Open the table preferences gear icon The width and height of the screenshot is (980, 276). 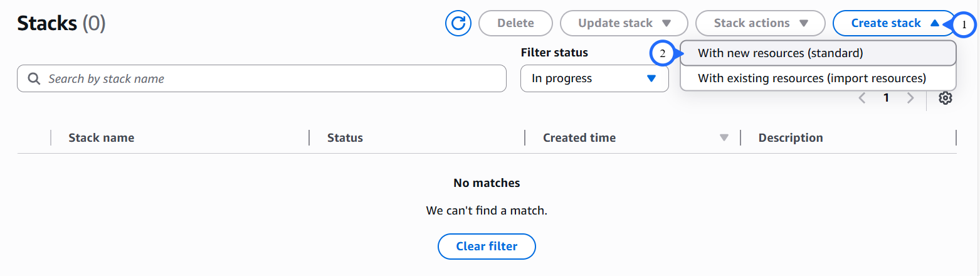[945, 98]
